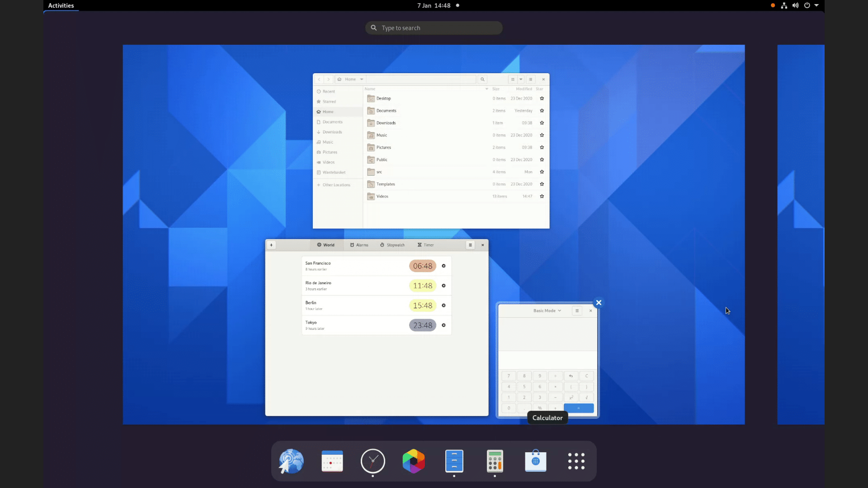868x488 pixels.
Task: Open the hamburger menu in Files window
Action: [531, 79]
